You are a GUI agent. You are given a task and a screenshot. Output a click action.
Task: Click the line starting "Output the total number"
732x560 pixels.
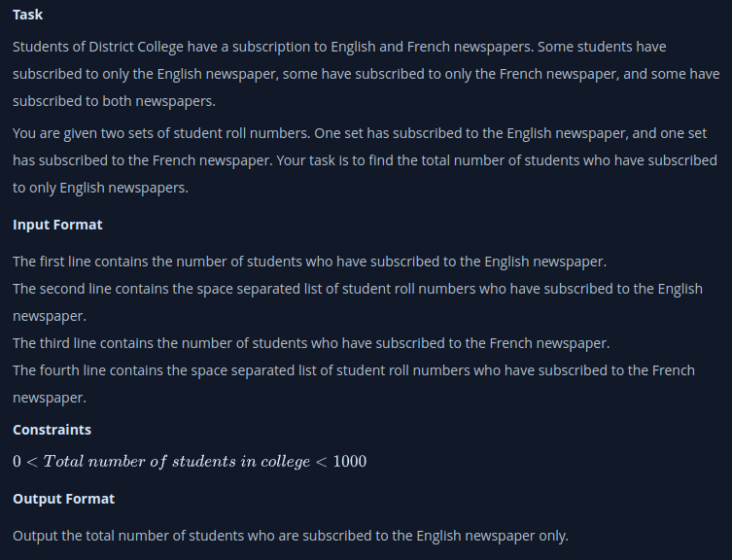(x=290, y=536)
